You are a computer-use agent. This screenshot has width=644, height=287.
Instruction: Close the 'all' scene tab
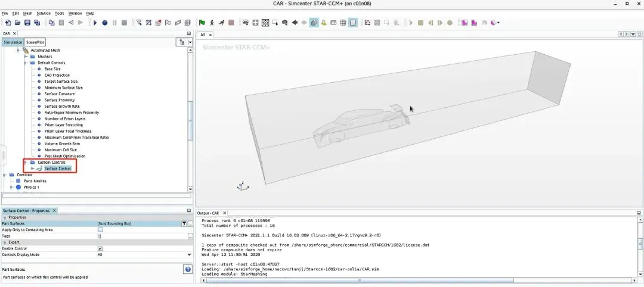coord(210,35)
